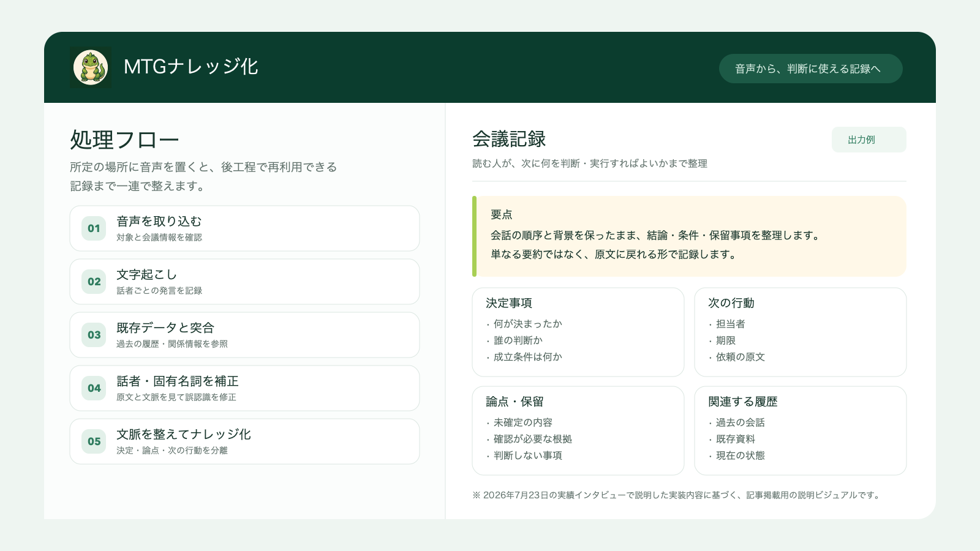This screenshot has height=551, width=980.
Task: Click the 現在の状態 bullet
Action: [737, 455]
